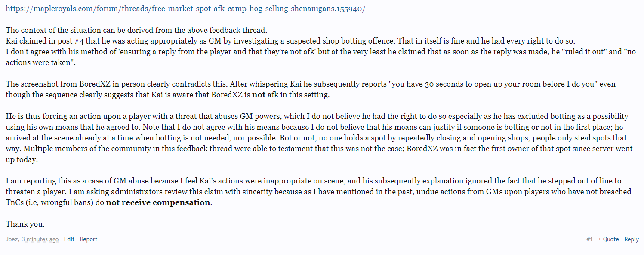Open the #1 post permalink

(x=589, y=239)
